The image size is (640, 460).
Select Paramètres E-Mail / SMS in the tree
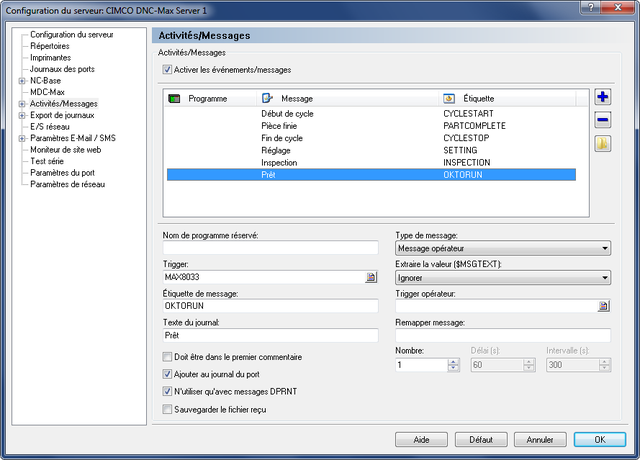tap(73, 138)
